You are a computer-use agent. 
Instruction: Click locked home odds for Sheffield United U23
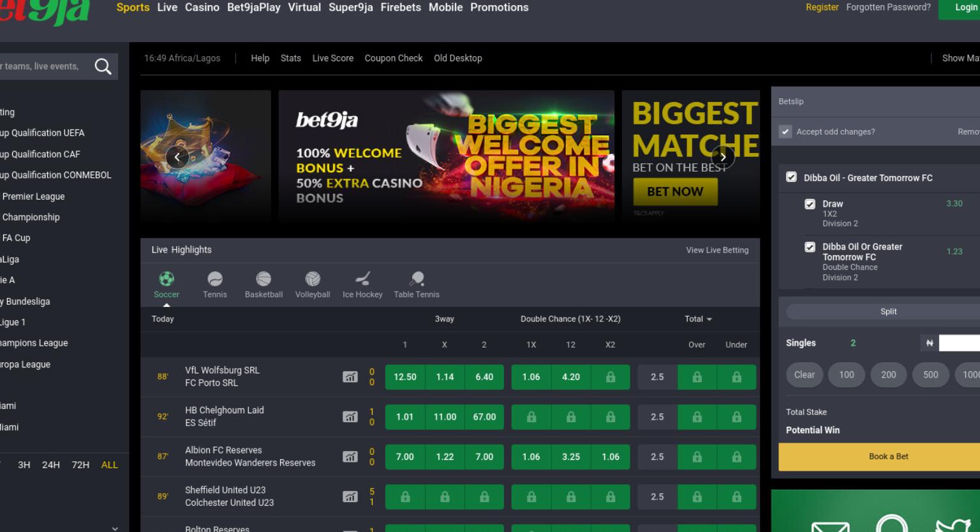click(405, 496)
